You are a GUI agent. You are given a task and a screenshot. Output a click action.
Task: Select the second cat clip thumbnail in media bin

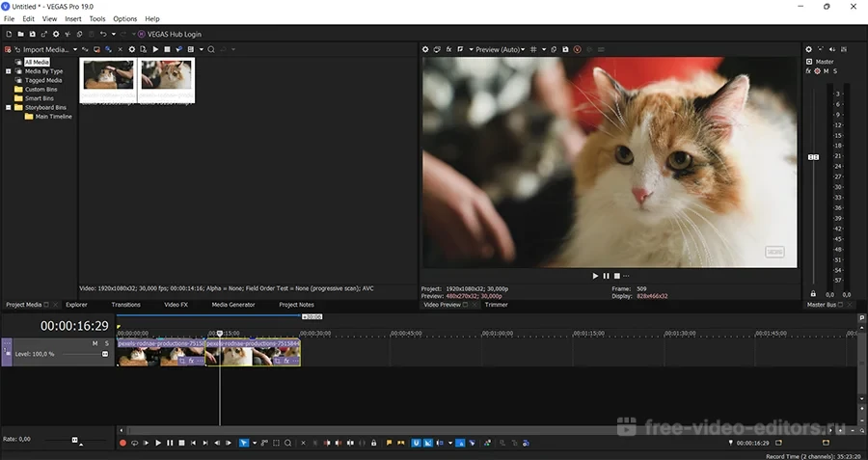[x=166, y=76]
